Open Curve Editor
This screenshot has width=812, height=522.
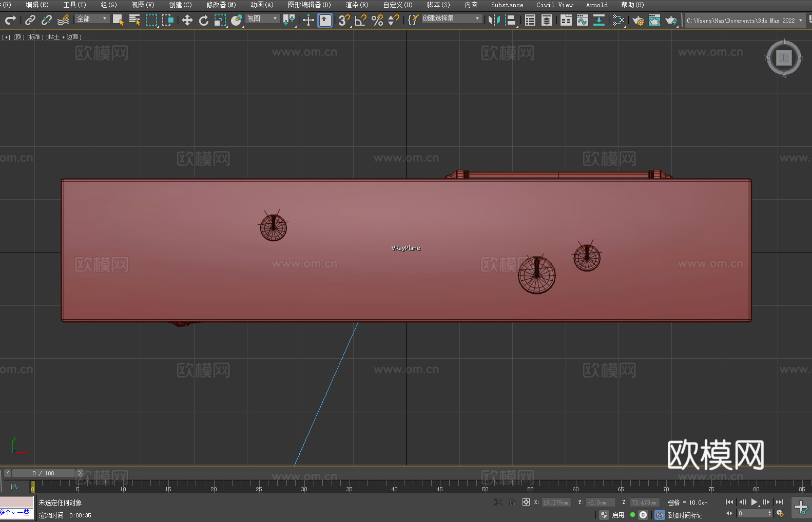tap(583, 20)
